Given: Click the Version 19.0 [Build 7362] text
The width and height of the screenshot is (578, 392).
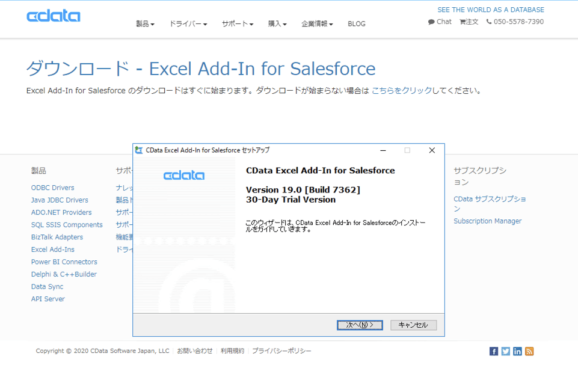Looking at the screenshot, I should coord(303,190).
